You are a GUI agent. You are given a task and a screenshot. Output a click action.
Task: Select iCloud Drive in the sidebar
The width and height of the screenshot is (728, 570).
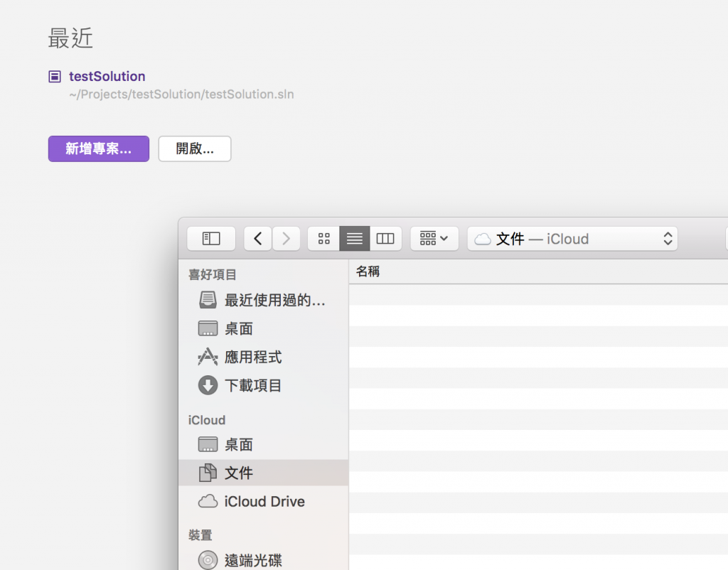(x=263, y=501)
